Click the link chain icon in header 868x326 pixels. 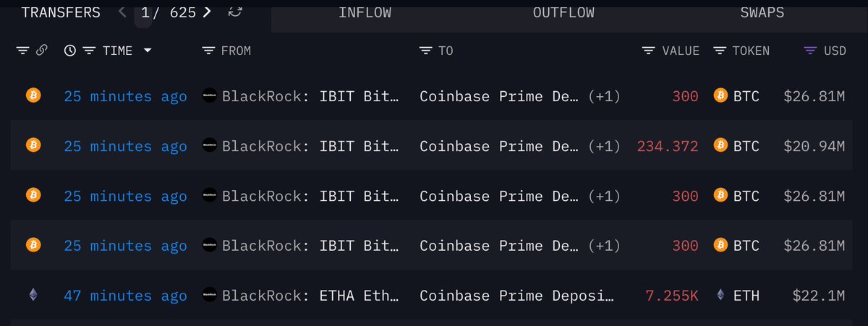point(42,51)
